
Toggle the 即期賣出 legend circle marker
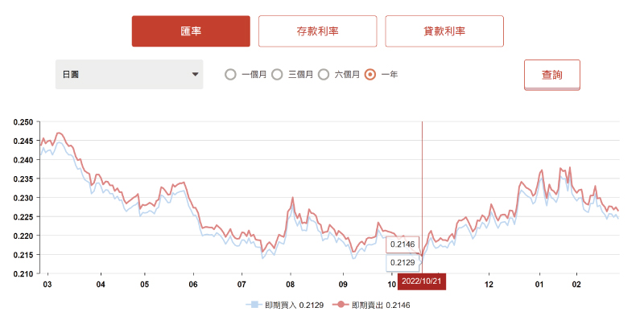341,305
